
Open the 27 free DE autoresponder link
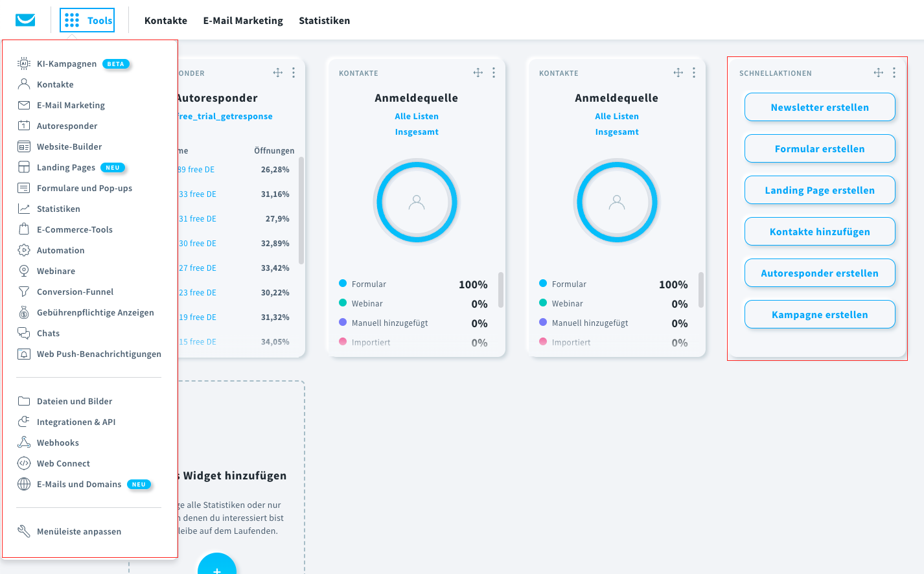pos(198,268)
